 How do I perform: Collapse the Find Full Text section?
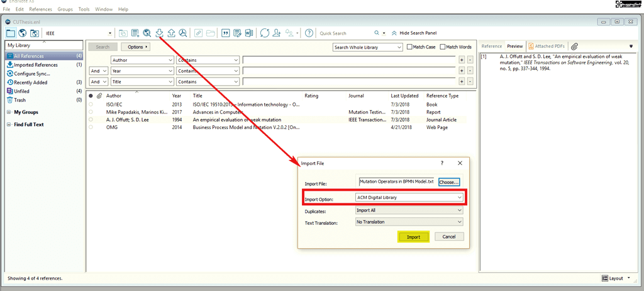(9, 124)
